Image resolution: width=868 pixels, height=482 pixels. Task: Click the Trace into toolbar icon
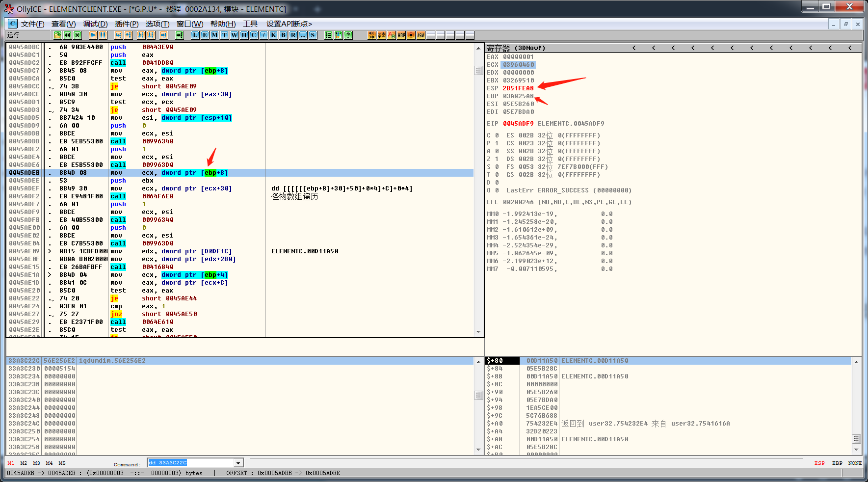pos(141,35)
